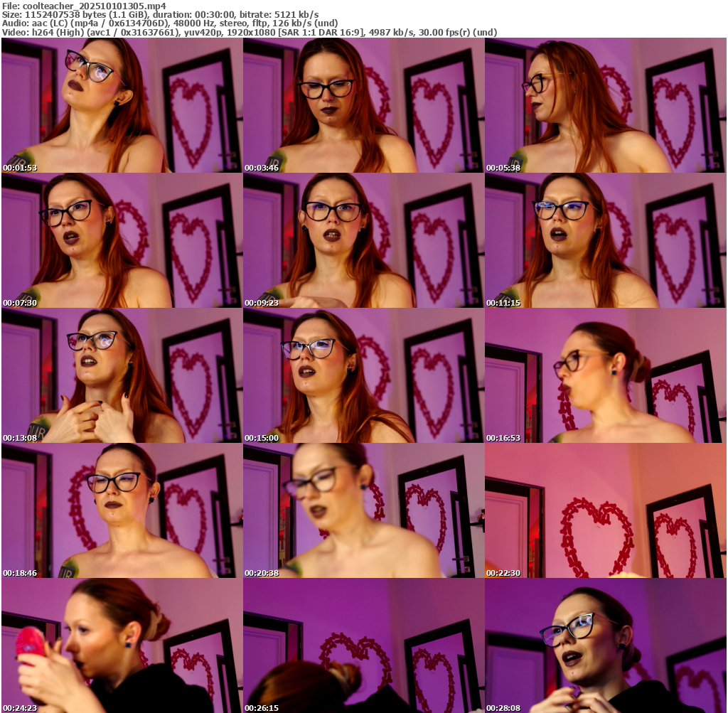Open the frame at 00:09:23
This screenshot has width=728, height=713.
[363, 240]
